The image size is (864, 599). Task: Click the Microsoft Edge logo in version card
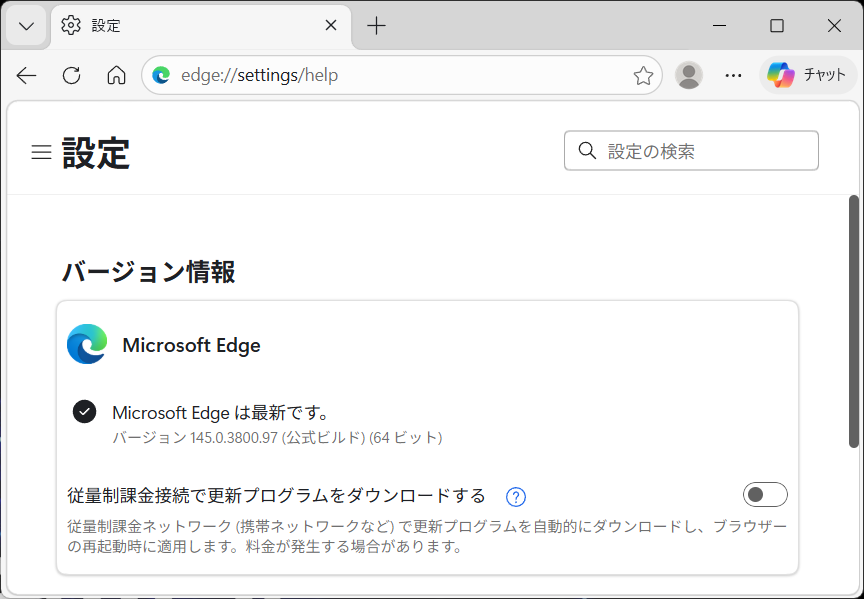[87, 344]
